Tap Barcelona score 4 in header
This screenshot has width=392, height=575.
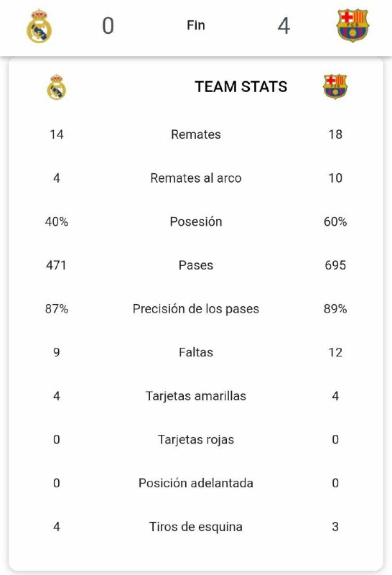pyautogui.click(x=284, y=26)
